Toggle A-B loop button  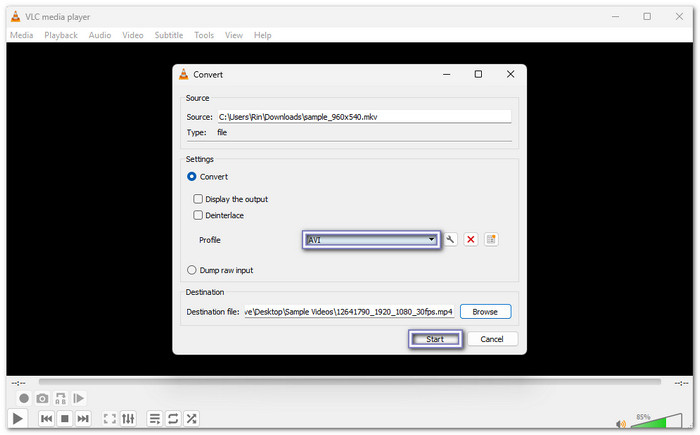60,398
